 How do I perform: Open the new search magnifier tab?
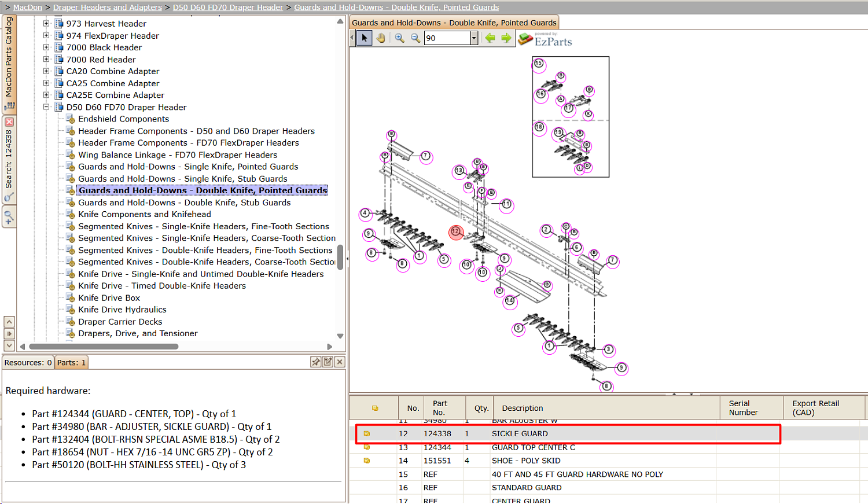tap(9, 218)
